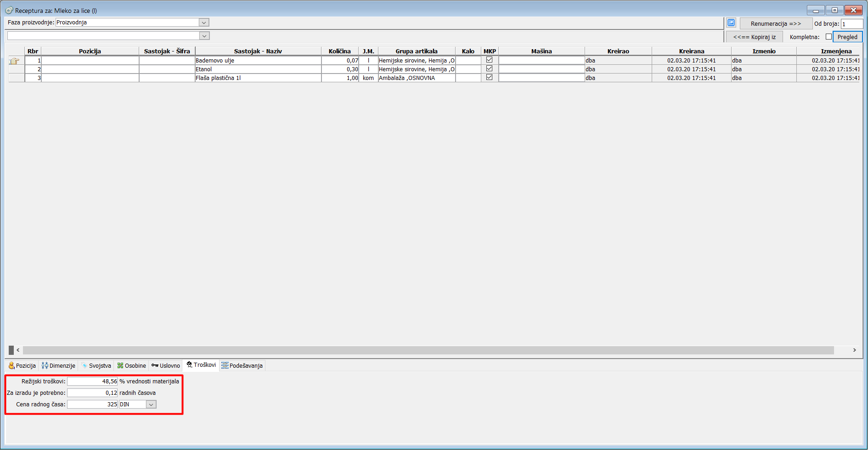Uncheck MKP for Bademovo ulje row
The height and width of the screenshot is (450, 868).
(x=490, y=60)
